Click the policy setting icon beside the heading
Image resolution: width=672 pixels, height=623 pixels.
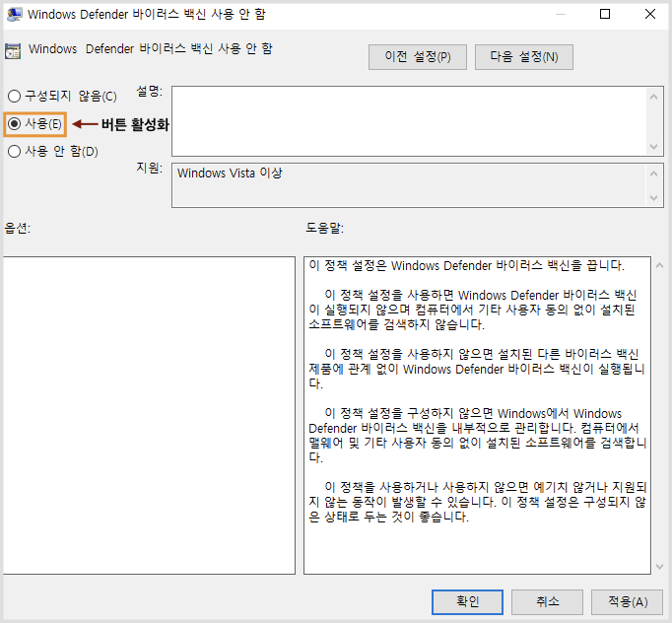click(13, 51)
